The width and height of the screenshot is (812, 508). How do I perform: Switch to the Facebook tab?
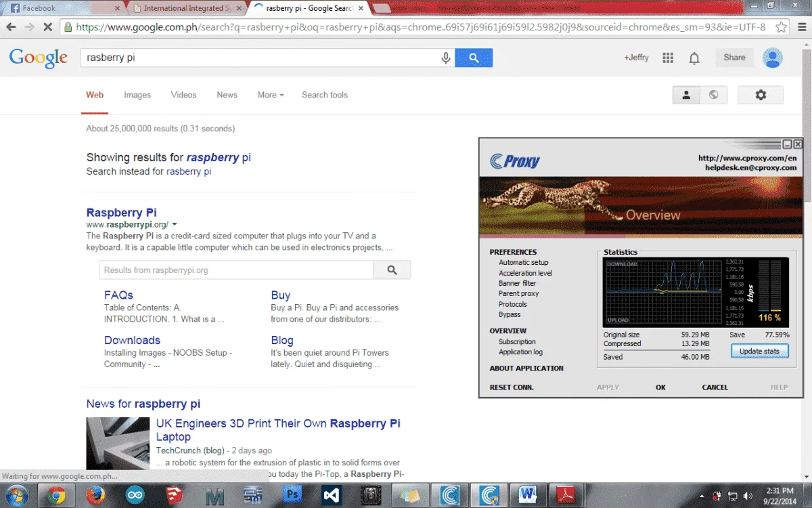click(x=63, y=8)
